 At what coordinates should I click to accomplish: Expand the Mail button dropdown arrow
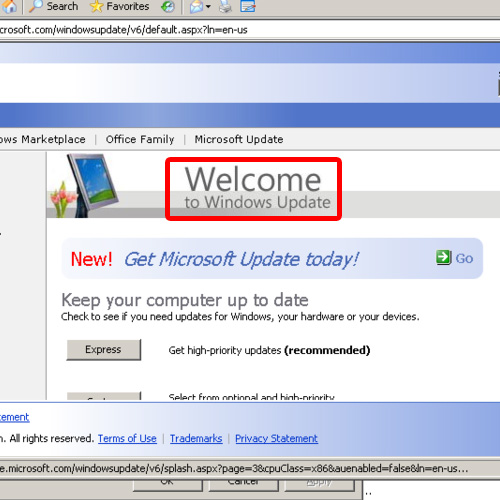208,6
